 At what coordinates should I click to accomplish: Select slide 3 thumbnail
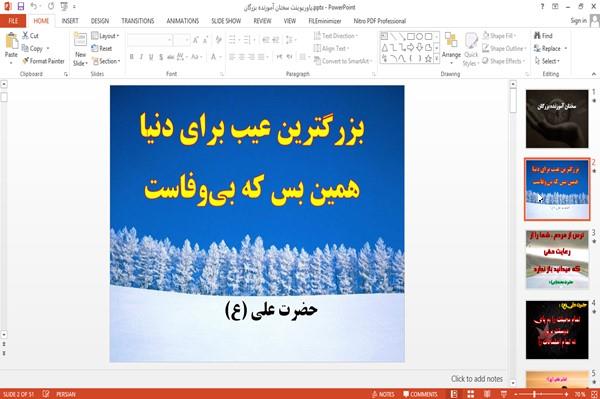[x=557, y=259]
